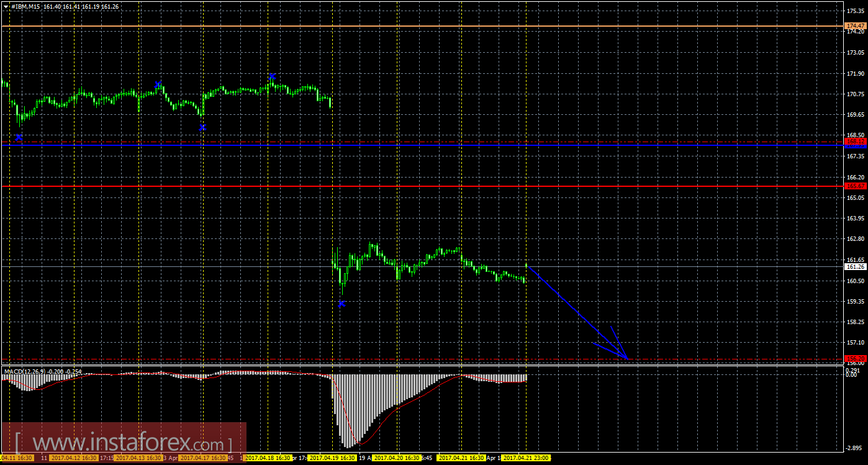868x465 pixels.
Task: Click the #IBM,M15 chart title text
Action: click(x=25, y=6)
